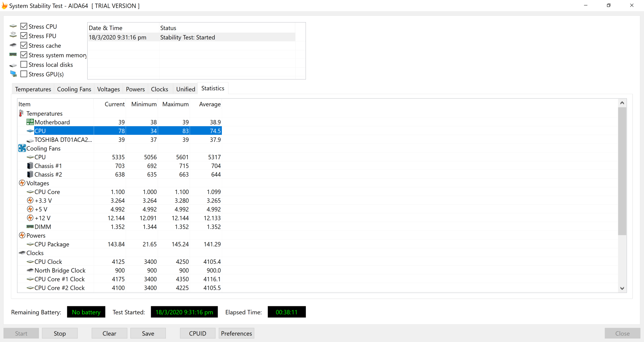Click the RAM module icon beside Stress system memory

[13, 55]
